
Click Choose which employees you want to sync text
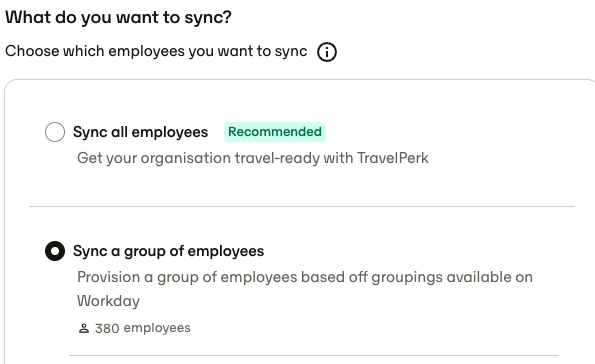point(156,51)
